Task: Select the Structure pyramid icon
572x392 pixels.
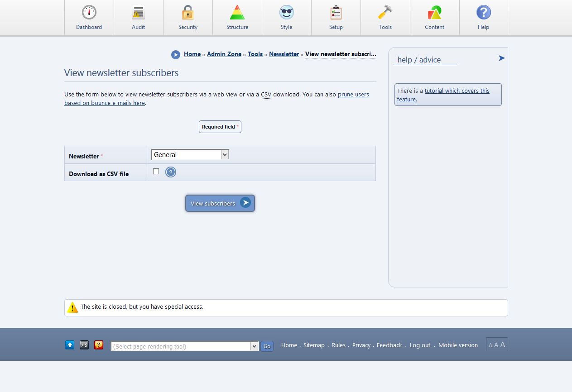Action: point(237,13)
